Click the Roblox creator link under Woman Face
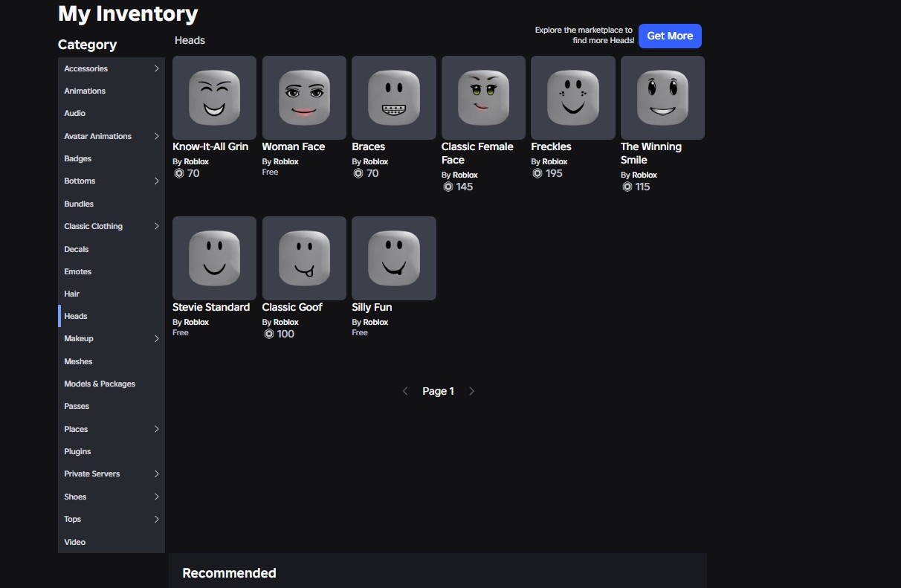Image resolution: width=901 pixels, height=588 pixels. click(286, 161)
